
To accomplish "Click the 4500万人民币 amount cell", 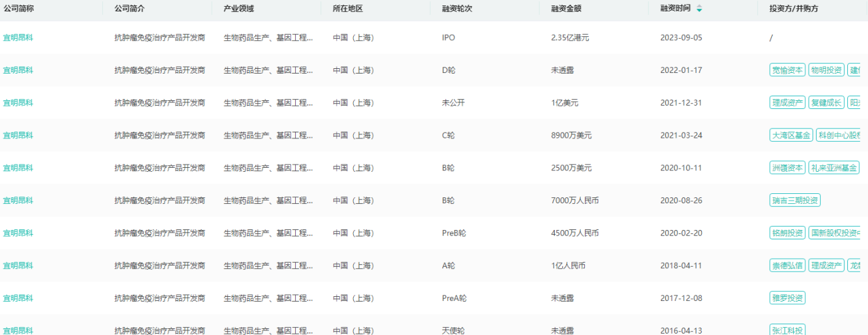I will [x=575, y=233].
